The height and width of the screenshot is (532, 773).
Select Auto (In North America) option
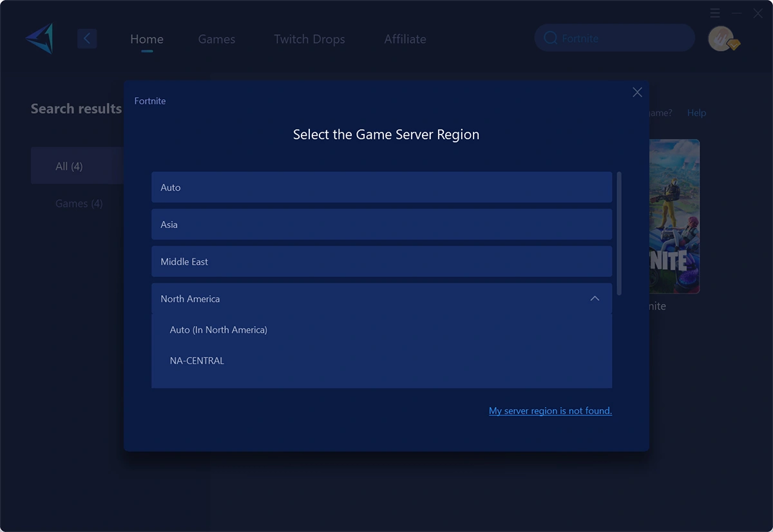(x=218, y=330)
